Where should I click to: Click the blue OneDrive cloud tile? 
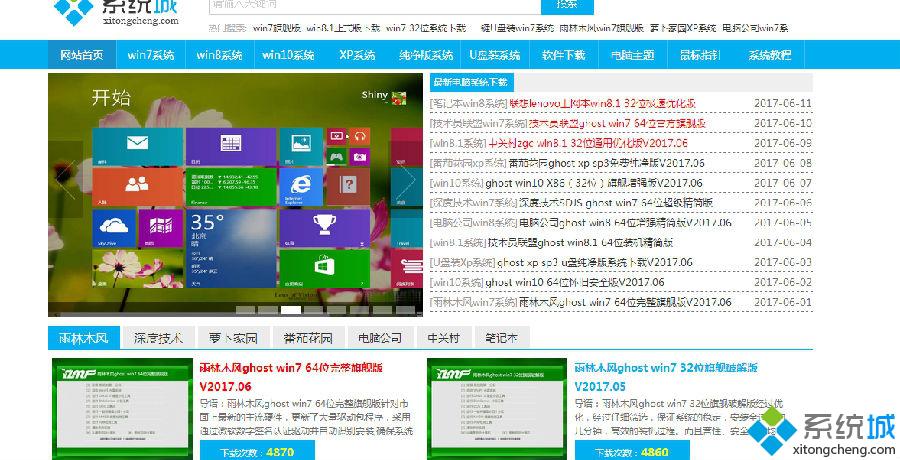114,227
